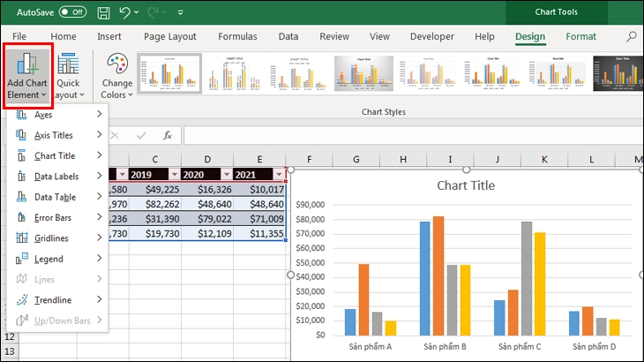Open the Change Colors palette
Image resolution: width=644 pixels, height=362 pixels.
pos(116,75)
